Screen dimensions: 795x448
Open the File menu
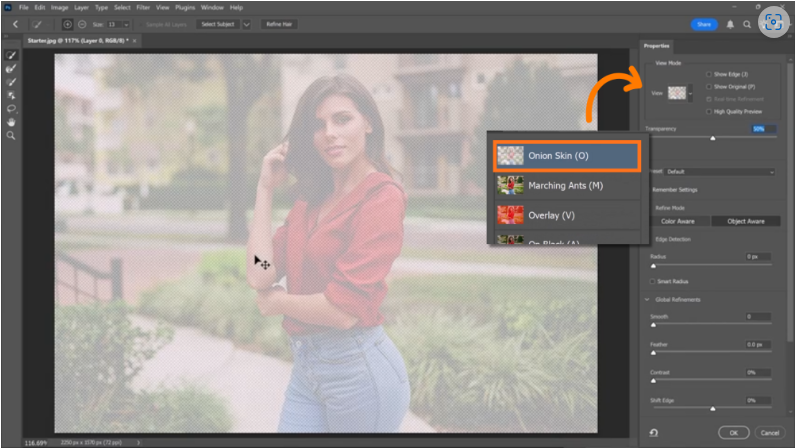[x=24, y=8]
